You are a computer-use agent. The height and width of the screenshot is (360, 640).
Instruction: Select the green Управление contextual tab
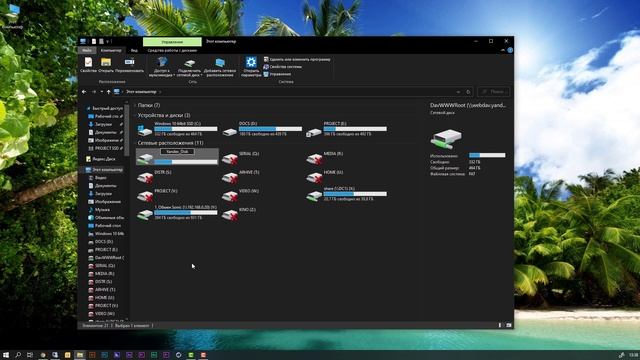pyautogui.click(x=172, y=42)
